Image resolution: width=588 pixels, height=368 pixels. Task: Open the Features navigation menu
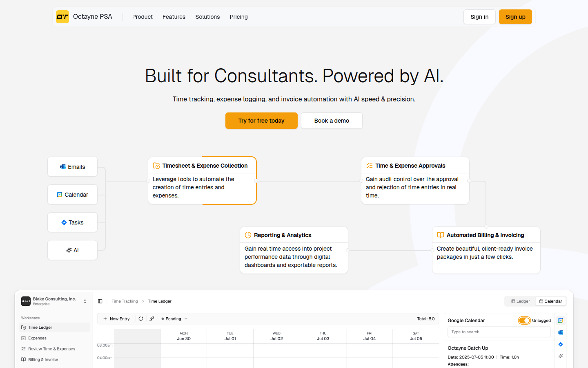point(174,17)
